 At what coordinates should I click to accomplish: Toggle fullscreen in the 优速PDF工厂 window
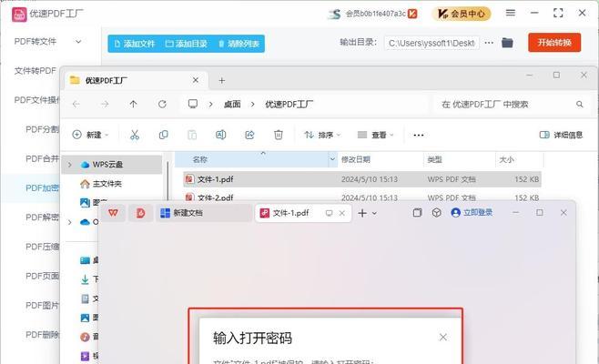tap(558, 13)
